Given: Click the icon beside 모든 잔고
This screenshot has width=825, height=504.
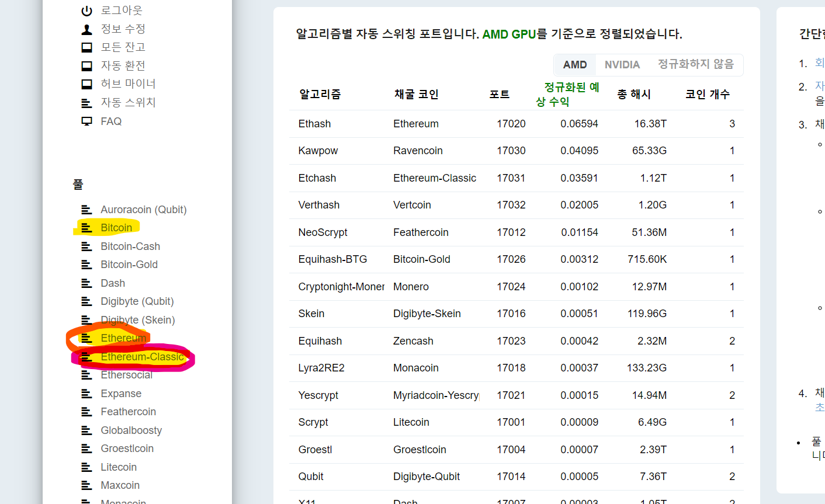Looking at the screenshot, I should [86, 47].
